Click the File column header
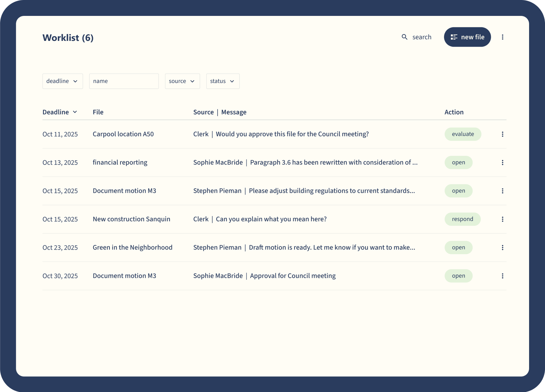This screenshot has width=545, height=392. point(98,112)
